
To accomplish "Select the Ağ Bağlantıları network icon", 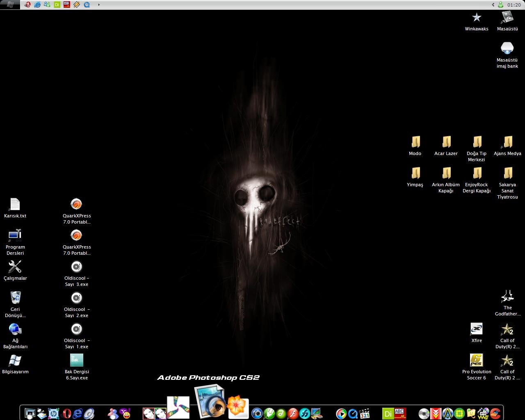I will tap(15, 336).
